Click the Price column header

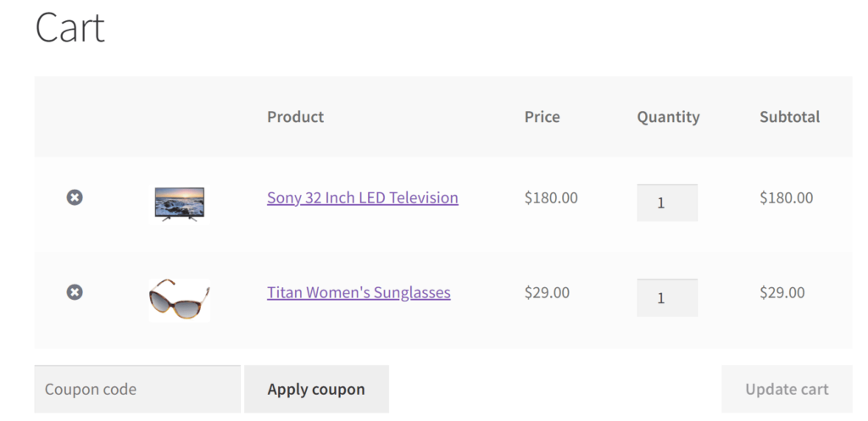pyautogui.click(x=542, y=117)
